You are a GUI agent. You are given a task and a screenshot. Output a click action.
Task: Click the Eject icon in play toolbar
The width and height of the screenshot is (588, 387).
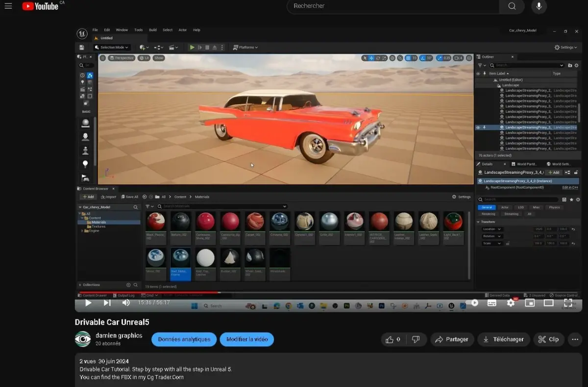(x=215, y=48)
